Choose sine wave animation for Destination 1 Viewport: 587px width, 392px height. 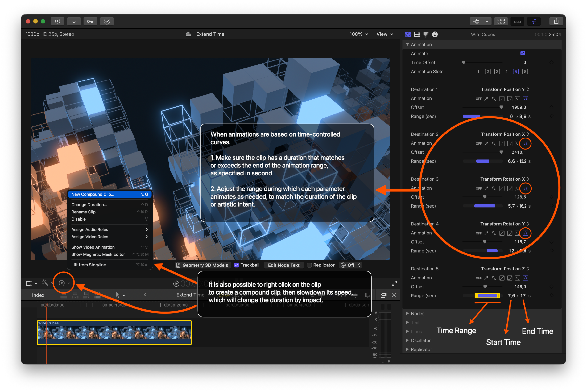pyautogui.click(x=494, y=98)
